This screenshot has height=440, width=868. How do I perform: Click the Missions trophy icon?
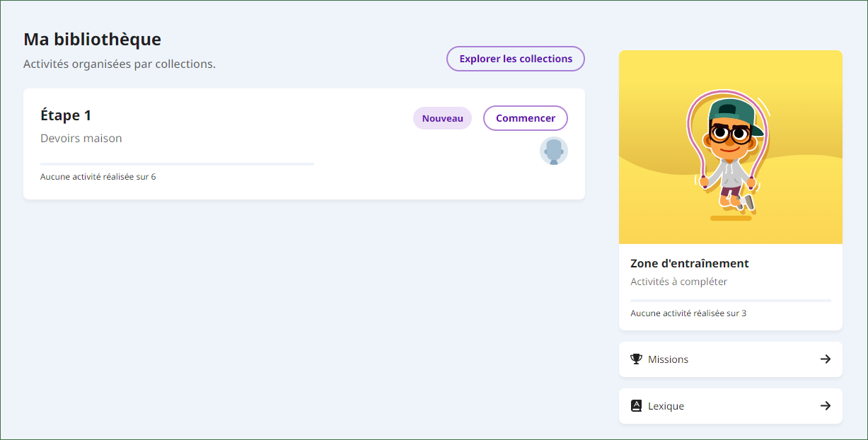(x=636, y=359)
